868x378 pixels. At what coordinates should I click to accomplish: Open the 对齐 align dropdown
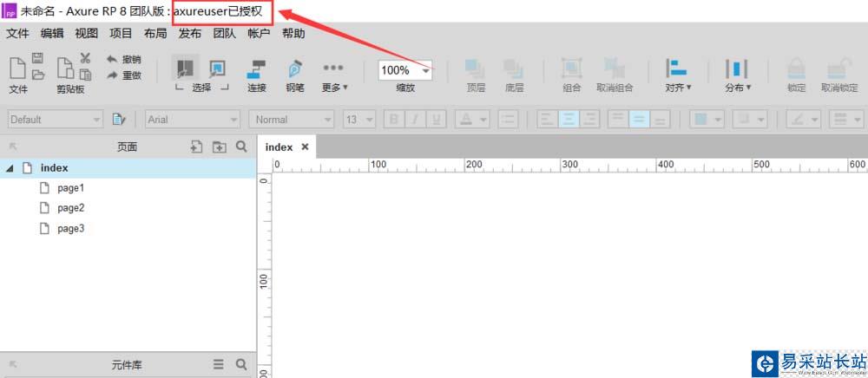tap(678, 75)
